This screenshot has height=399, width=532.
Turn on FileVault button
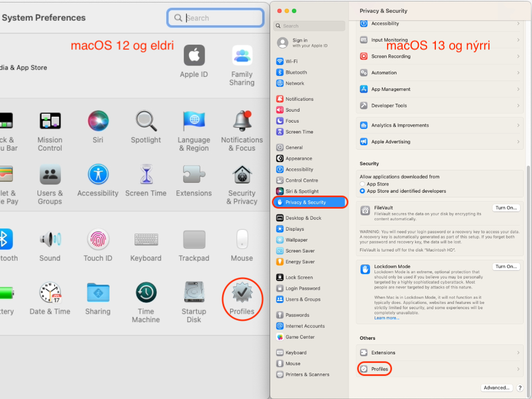tap(506, 208)
